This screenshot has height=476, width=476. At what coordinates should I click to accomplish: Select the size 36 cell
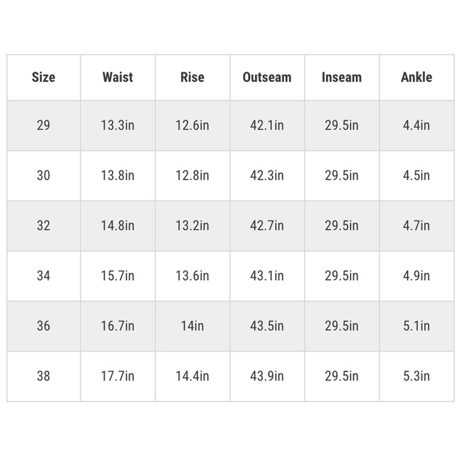click(x=43, y=326)
